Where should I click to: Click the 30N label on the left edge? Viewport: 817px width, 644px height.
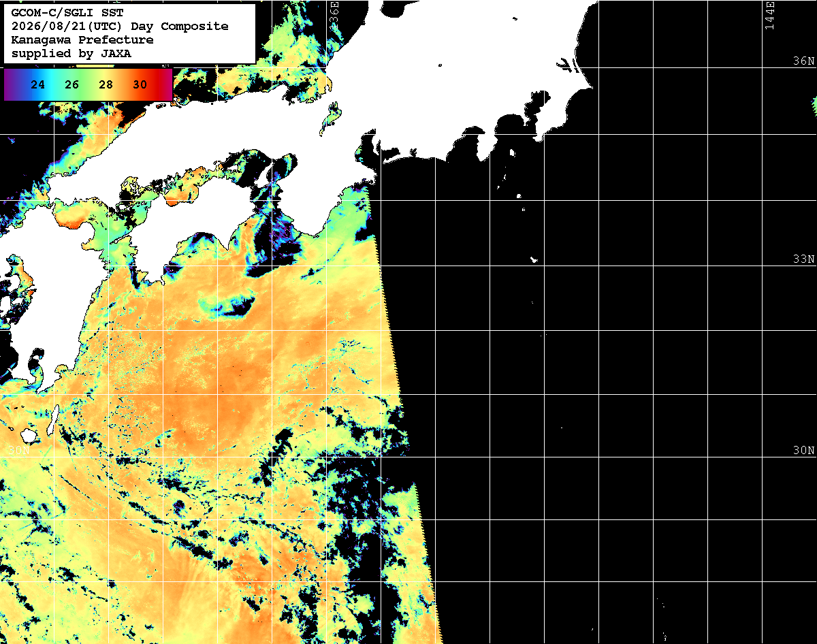(x=19, y=451)
